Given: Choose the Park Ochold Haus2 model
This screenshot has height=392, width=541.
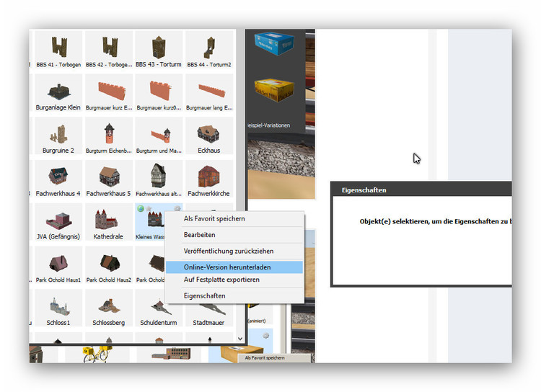Looking at the screenshot, I should point(109,265).
